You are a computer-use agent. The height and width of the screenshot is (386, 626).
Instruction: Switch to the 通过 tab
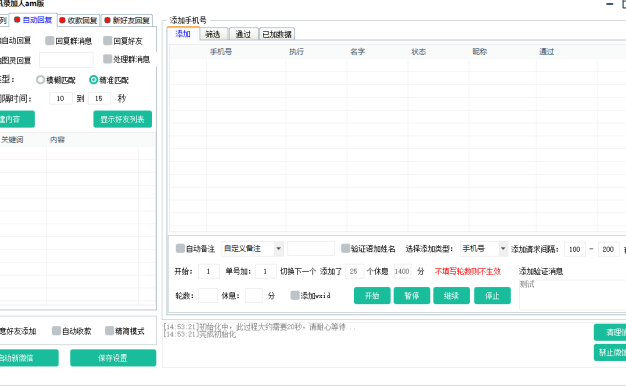[243, 34]
